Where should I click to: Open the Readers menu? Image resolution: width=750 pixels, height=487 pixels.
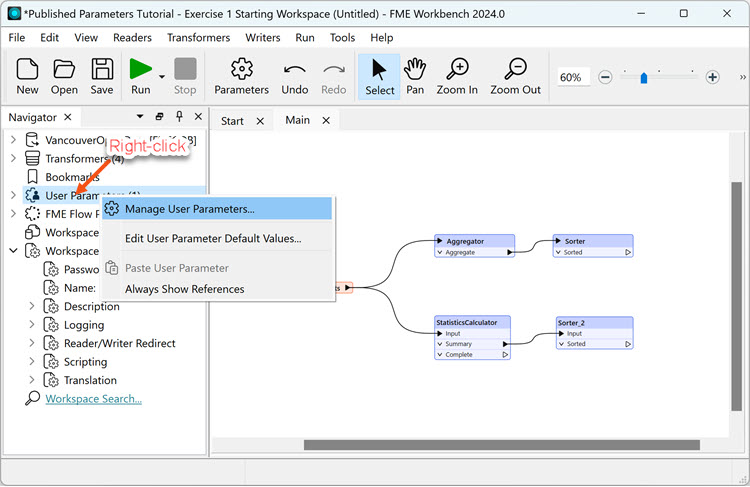[x=132, y=37]
